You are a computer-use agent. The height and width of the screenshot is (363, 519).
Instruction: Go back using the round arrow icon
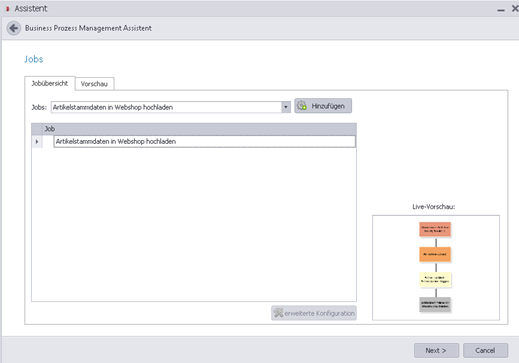pyautogui.click(x=14, y=28)
